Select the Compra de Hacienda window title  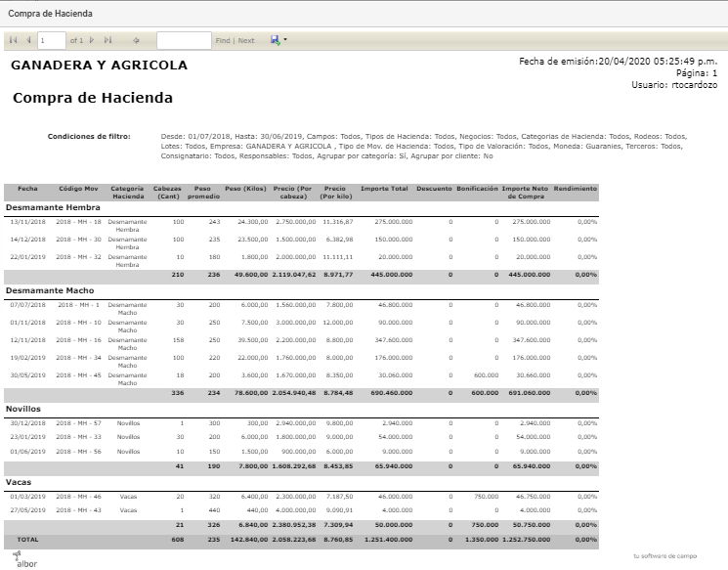point(50,14)
